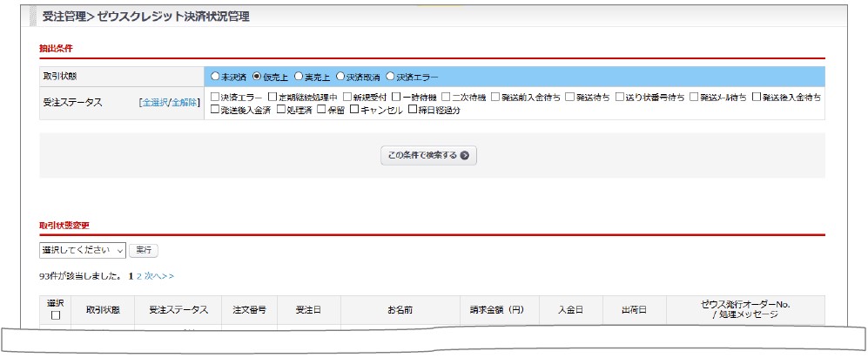Click the 入金日 column header

pyautogui.click(x=570, y=310)
